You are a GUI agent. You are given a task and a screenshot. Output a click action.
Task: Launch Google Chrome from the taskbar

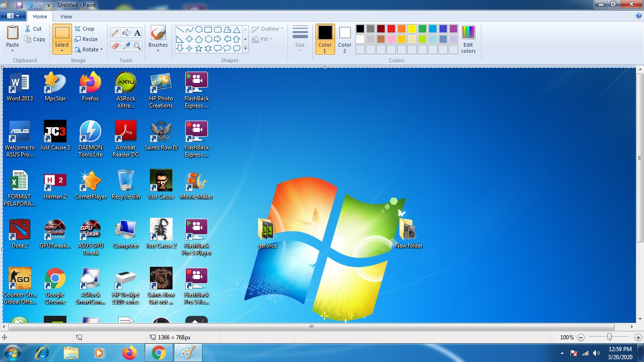coord(159,352)
